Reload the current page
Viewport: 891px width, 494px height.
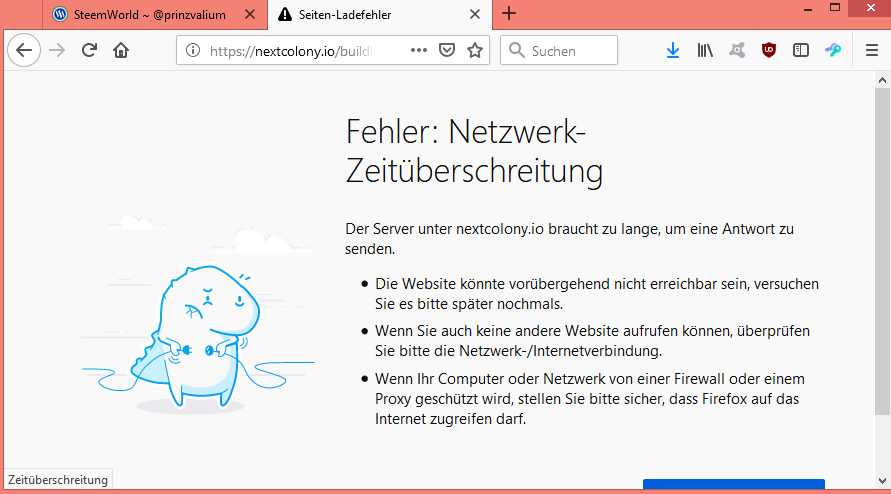point(89,50)
